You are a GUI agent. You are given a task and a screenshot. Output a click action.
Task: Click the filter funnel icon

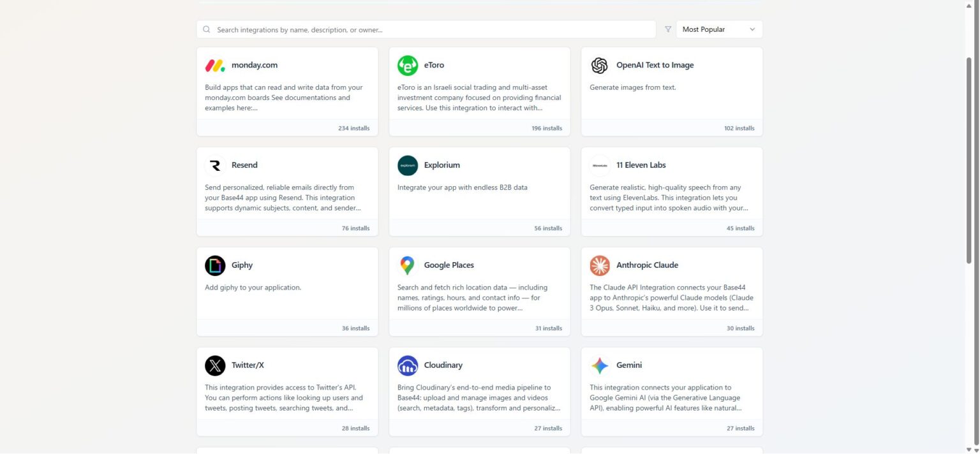(668, 29)
